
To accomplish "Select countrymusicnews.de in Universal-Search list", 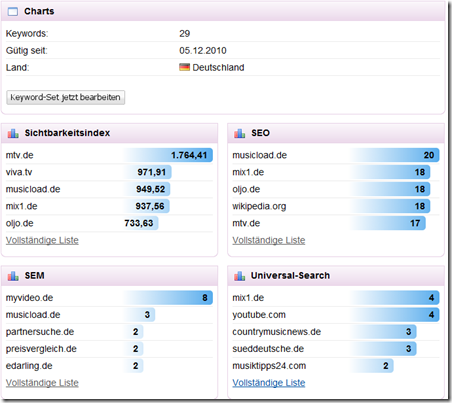I will click(x=276, y=332).
